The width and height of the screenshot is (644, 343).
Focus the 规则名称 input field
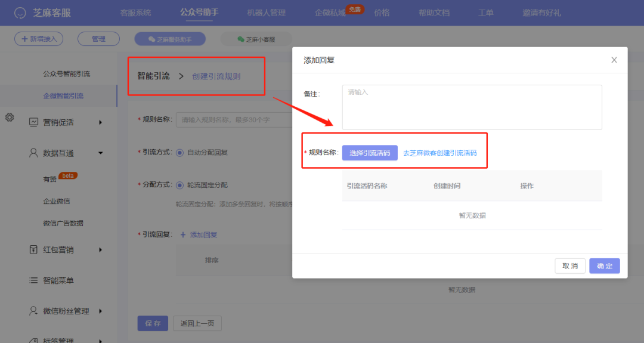234,119
